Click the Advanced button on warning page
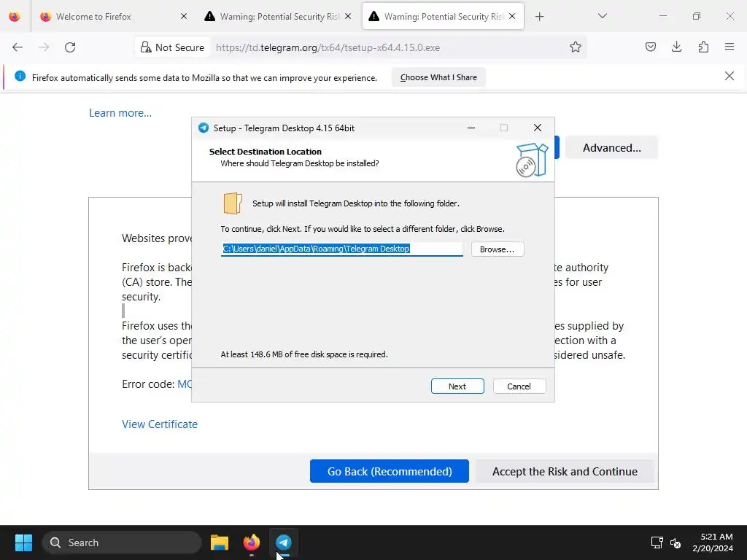 (612, 147)
